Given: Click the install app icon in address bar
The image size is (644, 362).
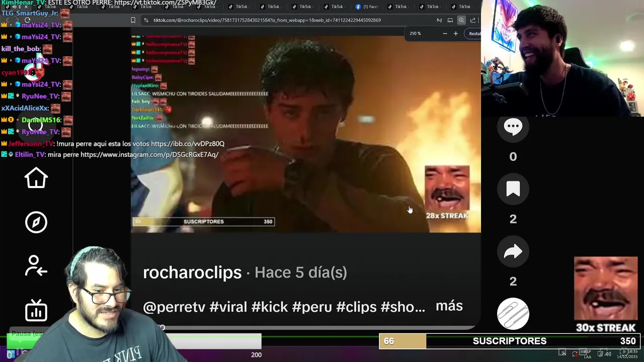Looking at the screenshot, I should [x=450, y=20].
